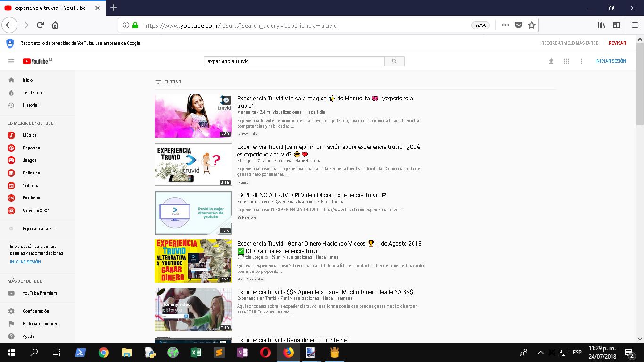Open OneNote from taskbar
Viewport: 644px width, 362px height.
point(242,353)
